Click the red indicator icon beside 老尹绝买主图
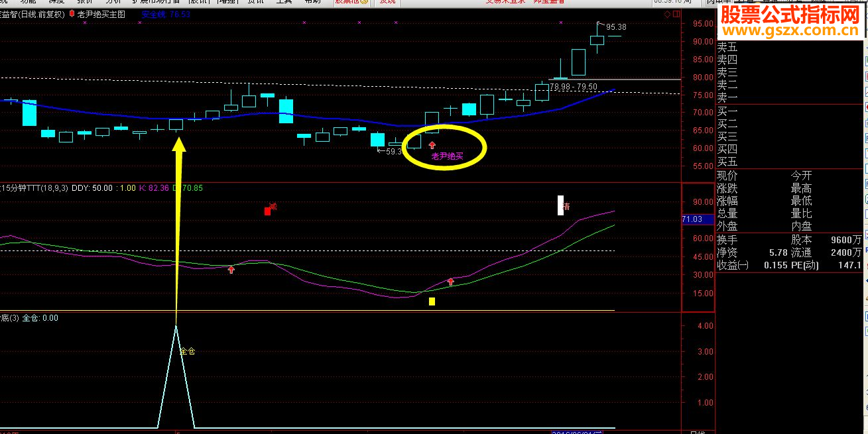 click(x=72, y=13)
